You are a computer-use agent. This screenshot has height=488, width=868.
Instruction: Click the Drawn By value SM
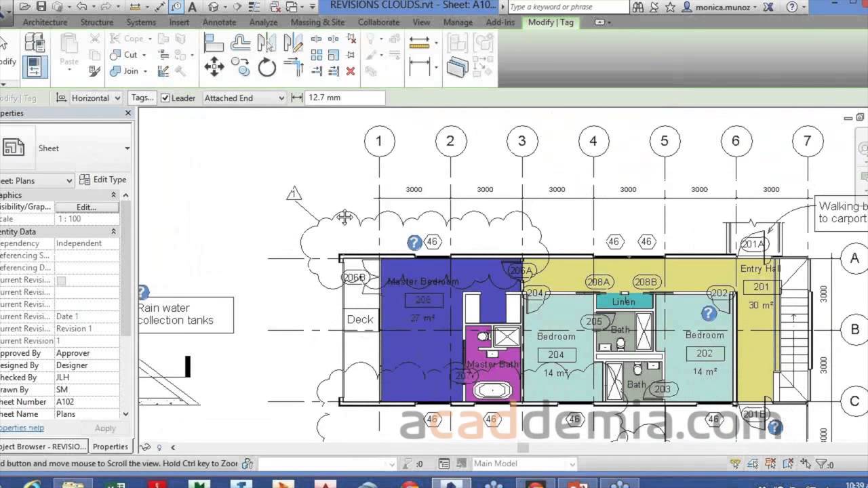coord(87,390)
